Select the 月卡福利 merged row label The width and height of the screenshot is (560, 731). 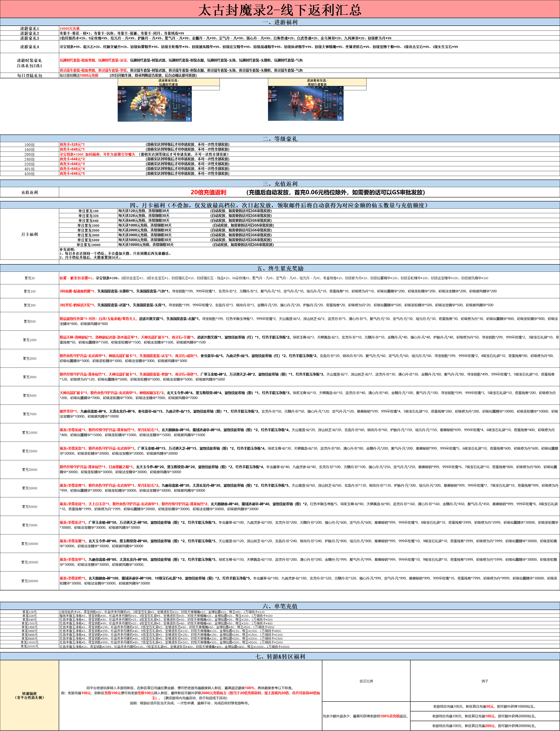[x=29, y=234]
